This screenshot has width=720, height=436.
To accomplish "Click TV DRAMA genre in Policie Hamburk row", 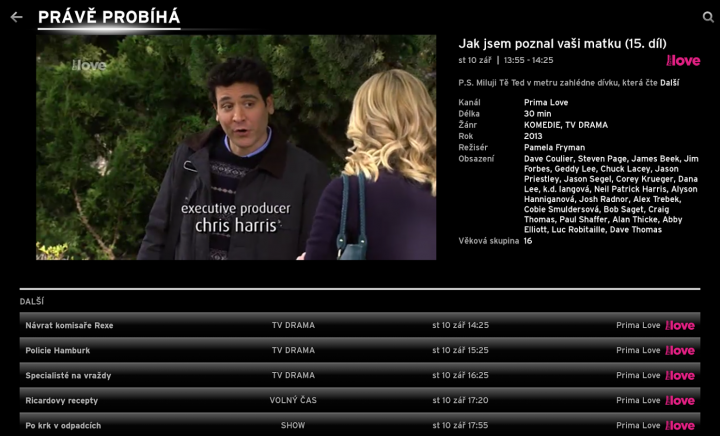I will pyautogui.click(x=293, y=350).
